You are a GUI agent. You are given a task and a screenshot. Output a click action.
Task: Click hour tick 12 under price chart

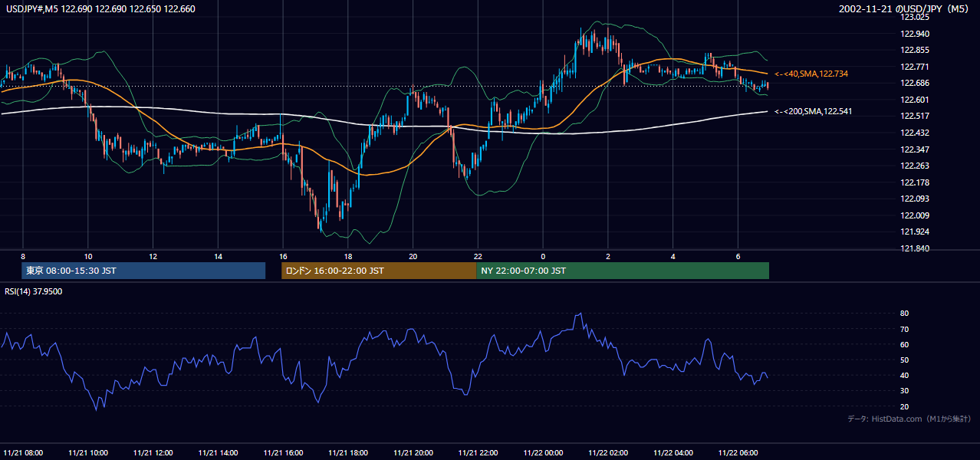tap(153, 256)
